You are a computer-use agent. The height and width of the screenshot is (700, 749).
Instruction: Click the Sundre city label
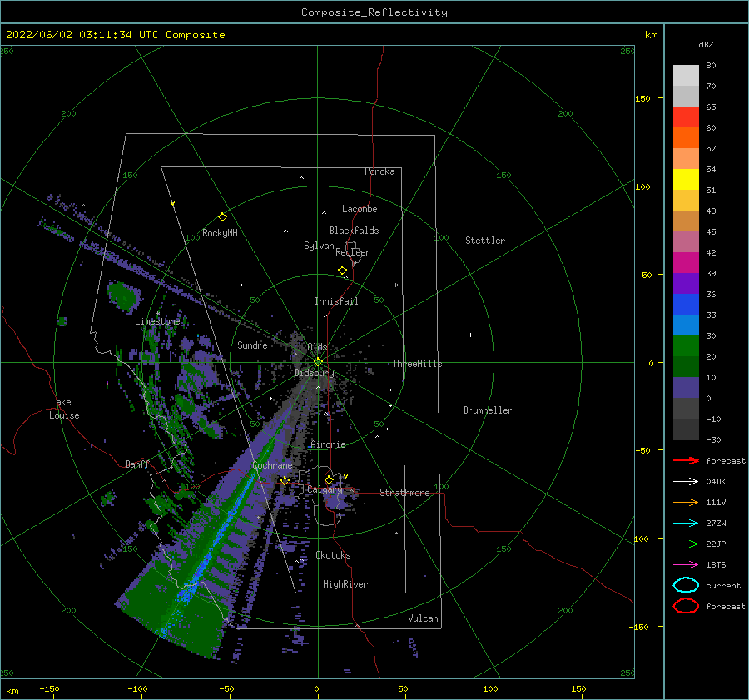[x=252, y=345]
